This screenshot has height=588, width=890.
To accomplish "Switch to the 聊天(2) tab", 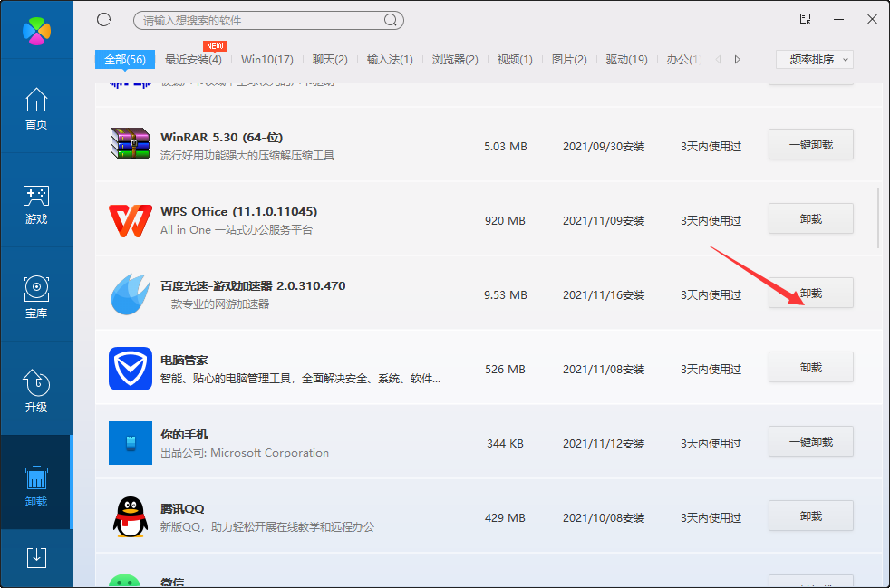I will [330, 60].
